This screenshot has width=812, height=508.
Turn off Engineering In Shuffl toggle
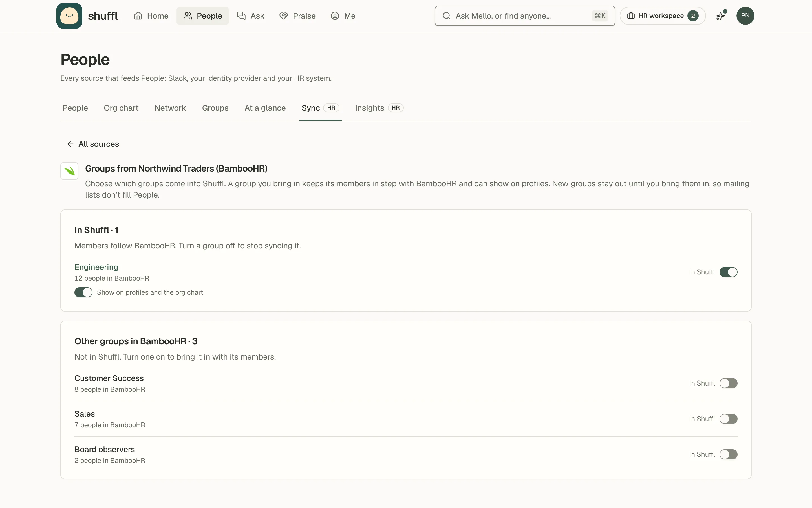tap(728, 272)
